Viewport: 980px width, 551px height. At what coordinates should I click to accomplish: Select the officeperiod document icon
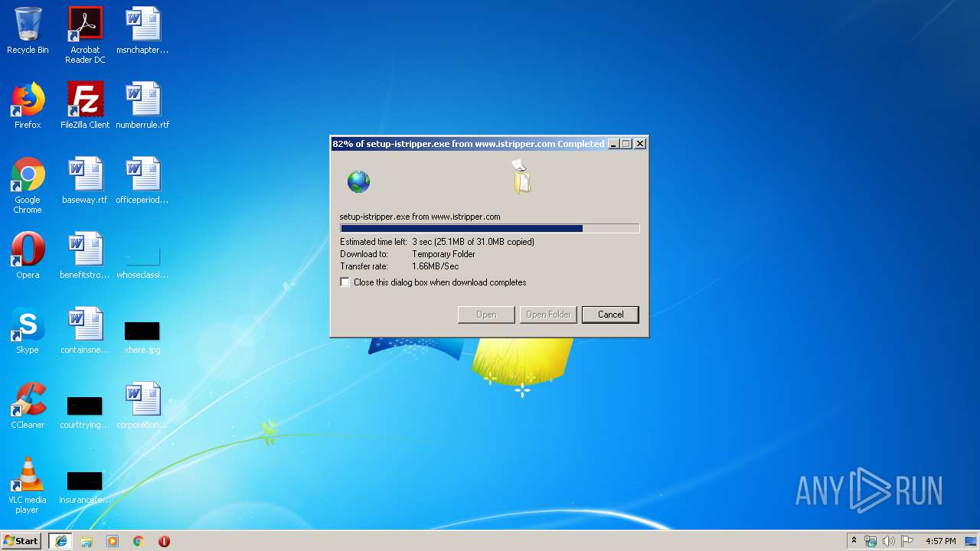pos(142,181)
